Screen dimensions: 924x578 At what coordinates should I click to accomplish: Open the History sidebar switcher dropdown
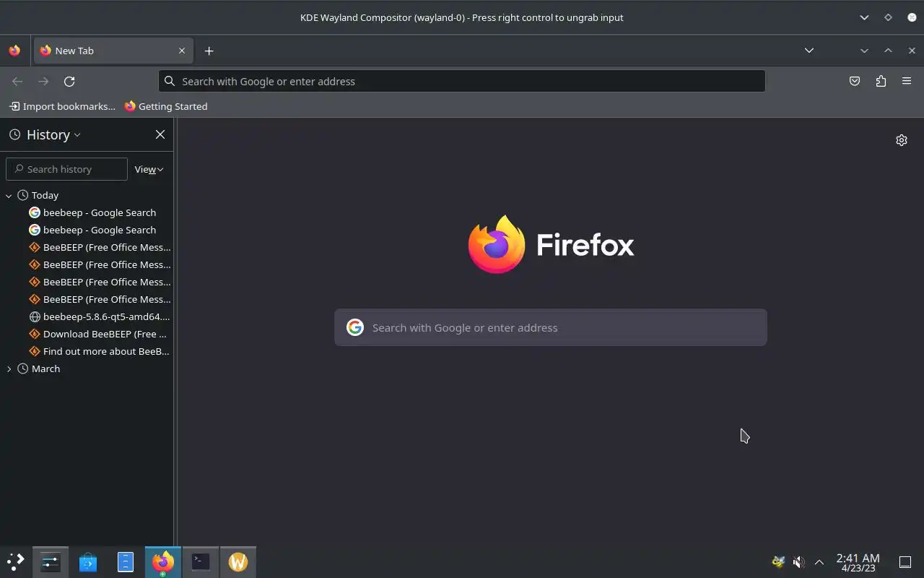click(45, 134)
